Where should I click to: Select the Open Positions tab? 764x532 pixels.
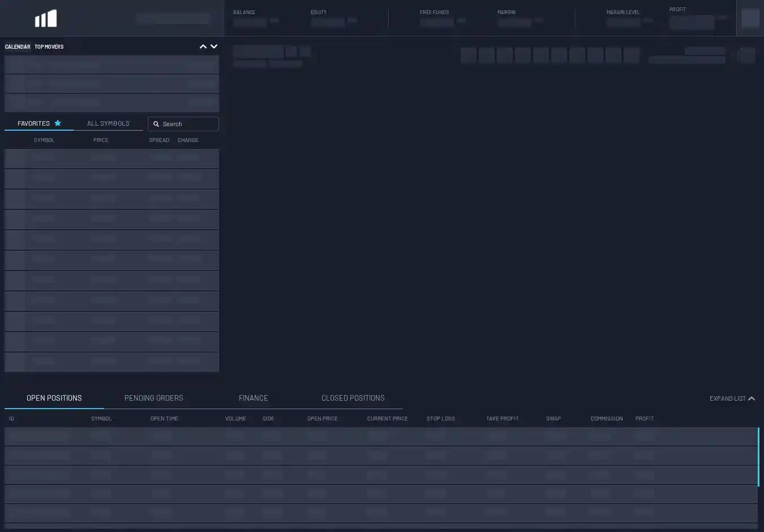point(54,398)
